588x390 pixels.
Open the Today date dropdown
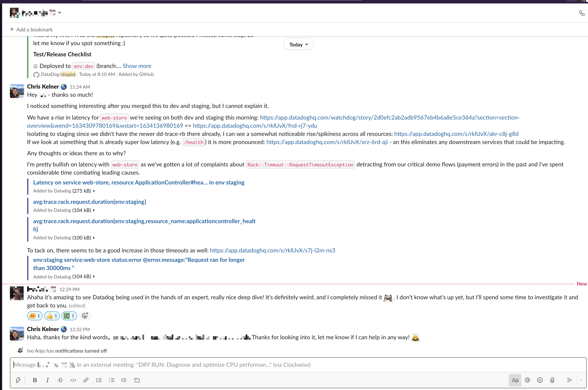(x=298, y=45)
